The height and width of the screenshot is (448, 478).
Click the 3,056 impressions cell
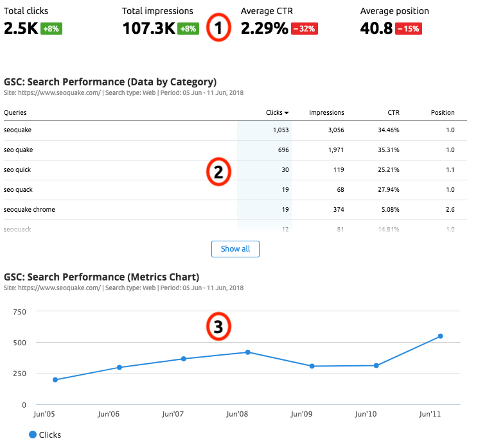click(336, 130)
